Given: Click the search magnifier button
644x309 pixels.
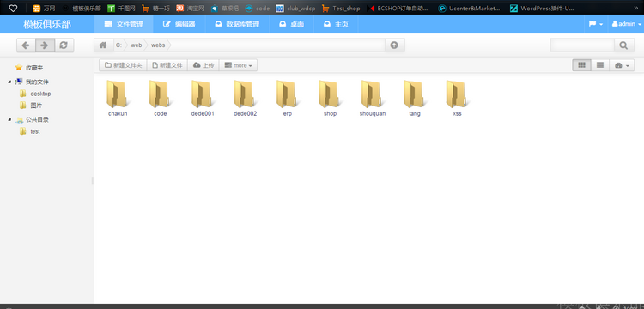Looking at the screenshot, I should click(624, 45).
